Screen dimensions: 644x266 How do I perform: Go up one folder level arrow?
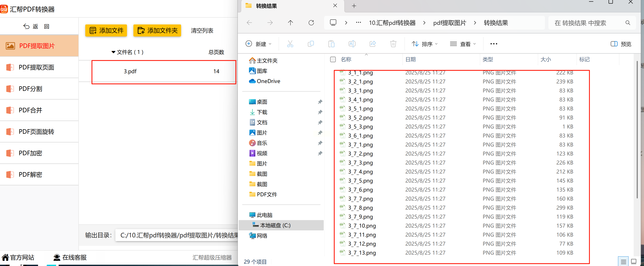tap(290, 23)
